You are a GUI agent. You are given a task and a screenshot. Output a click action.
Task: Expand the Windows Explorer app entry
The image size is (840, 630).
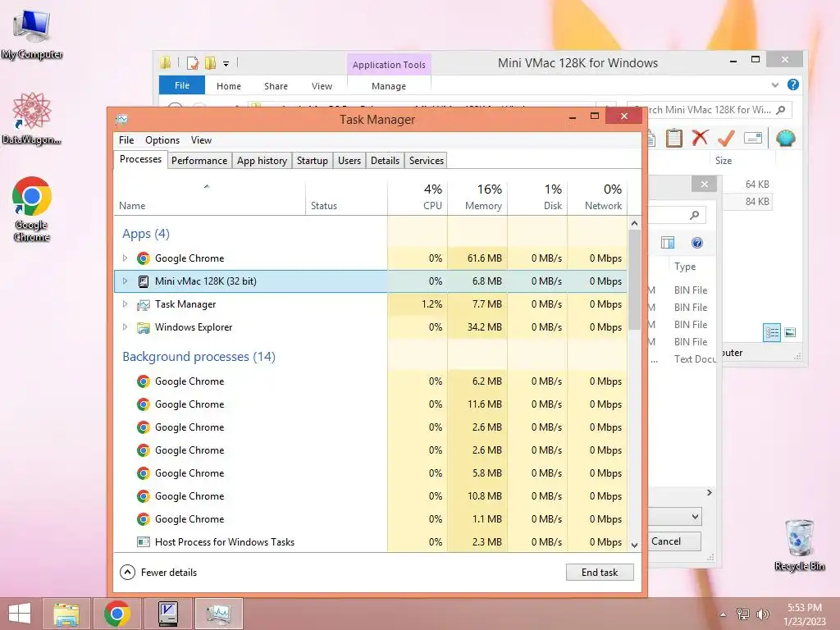pos(125,326)
